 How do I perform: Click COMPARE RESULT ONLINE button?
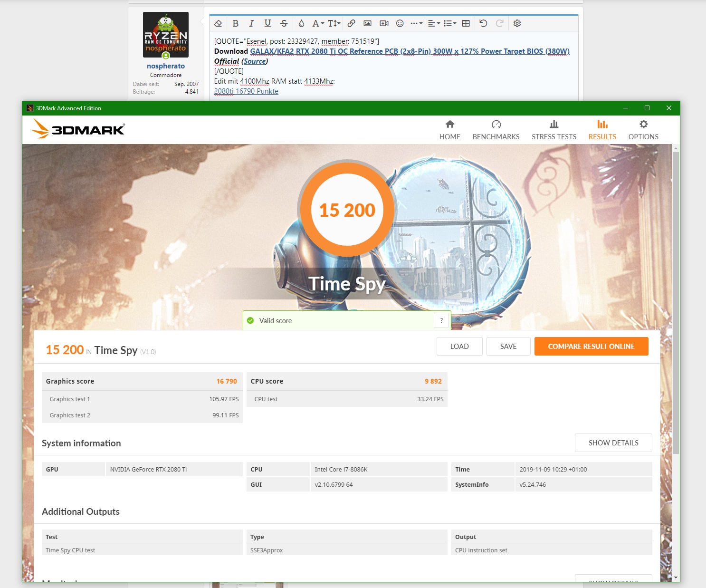tap(592, 347)
